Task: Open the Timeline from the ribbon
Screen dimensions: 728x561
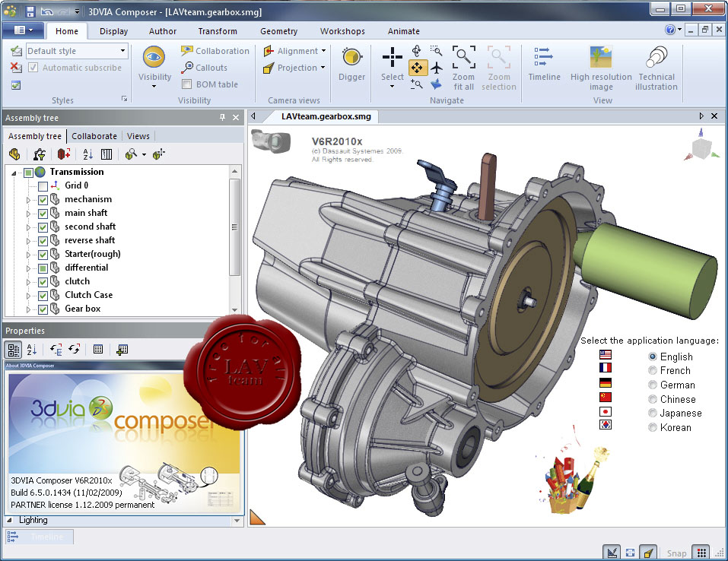Action: (x=544, y=64)
